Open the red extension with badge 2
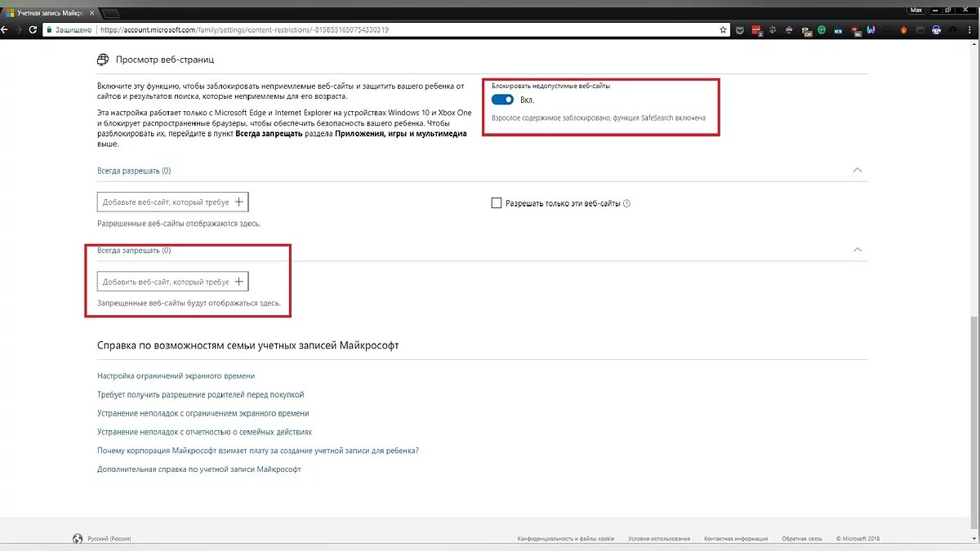This screenshot has height=551, width=980. (x=757, y=30)
